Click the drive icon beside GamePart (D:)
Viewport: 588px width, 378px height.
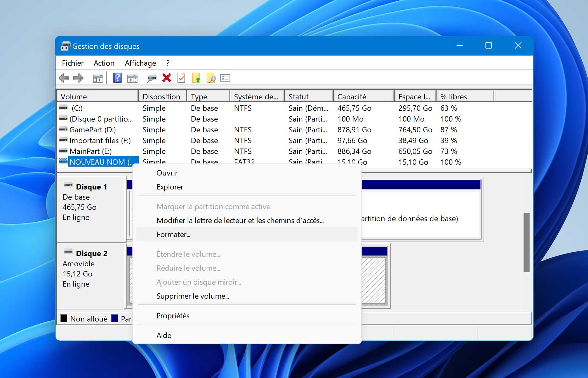tap(63, 129)
